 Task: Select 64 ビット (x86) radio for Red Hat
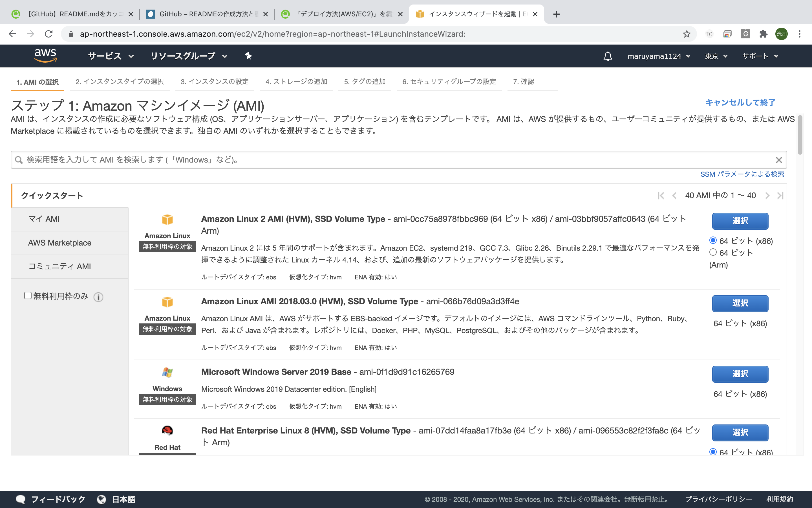tap(713, 452)
